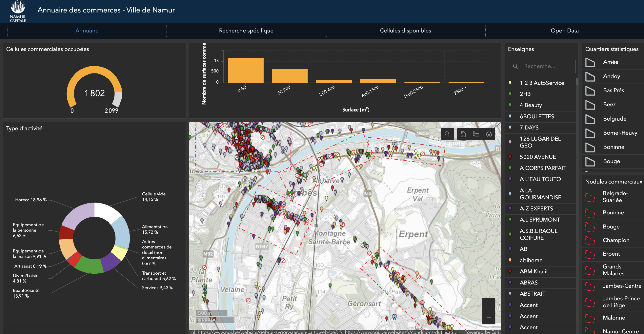The width and height of the screenshot is (644, 334).
Task: Open the Cellules disponibles tab
Action: (405, 31)
